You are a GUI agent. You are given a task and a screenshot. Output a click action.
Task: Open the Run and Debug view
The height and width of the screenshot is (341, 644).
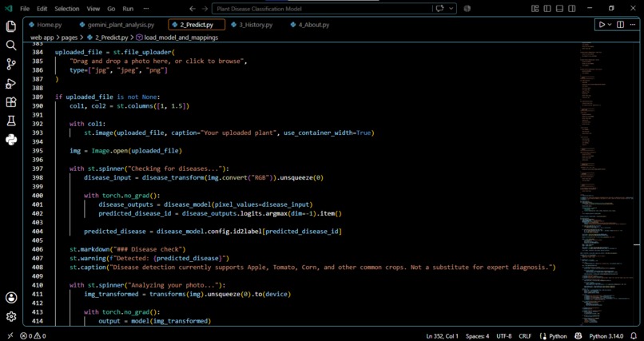point(11,83)
